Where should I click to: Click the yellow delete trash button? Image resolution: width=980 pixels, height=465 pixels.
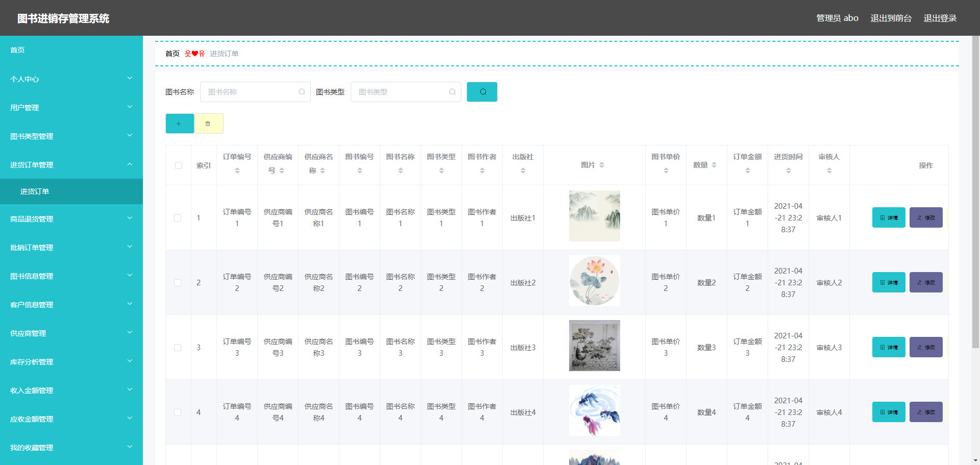pos(208,124)
